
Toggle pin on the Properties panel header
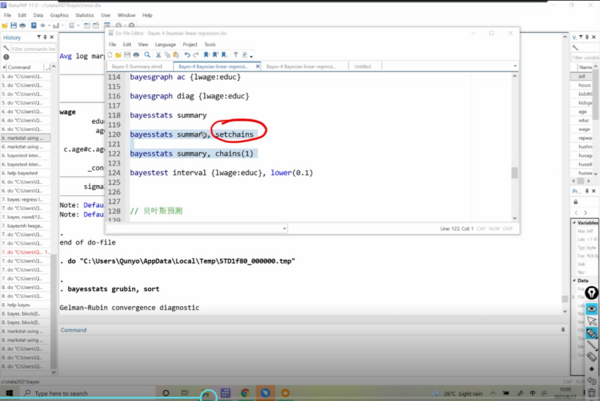(587, 191)
